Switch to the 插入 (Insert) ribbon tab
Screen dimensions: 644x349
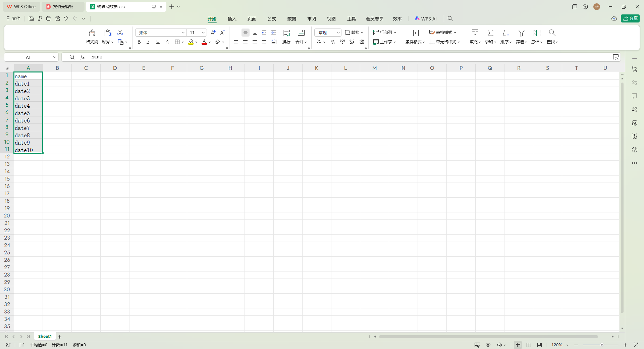pos(232,19)
